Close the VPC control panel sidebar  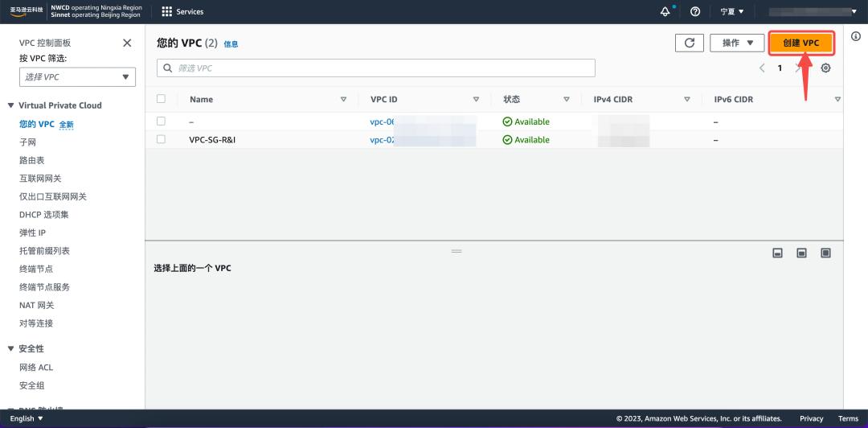point(127,43)
